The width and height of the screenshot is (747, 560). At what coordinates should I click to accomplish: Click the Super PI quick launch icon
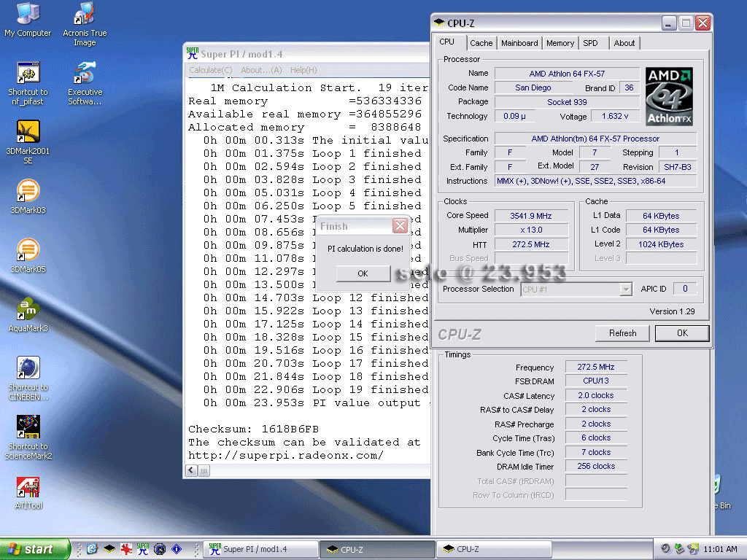click(x=143, y=549)
